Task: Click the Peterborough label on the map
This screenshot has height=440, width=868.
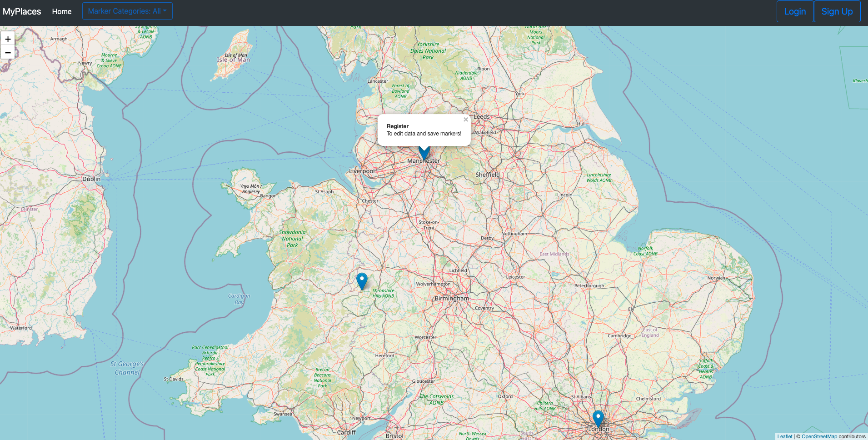Action: (589, 286)
